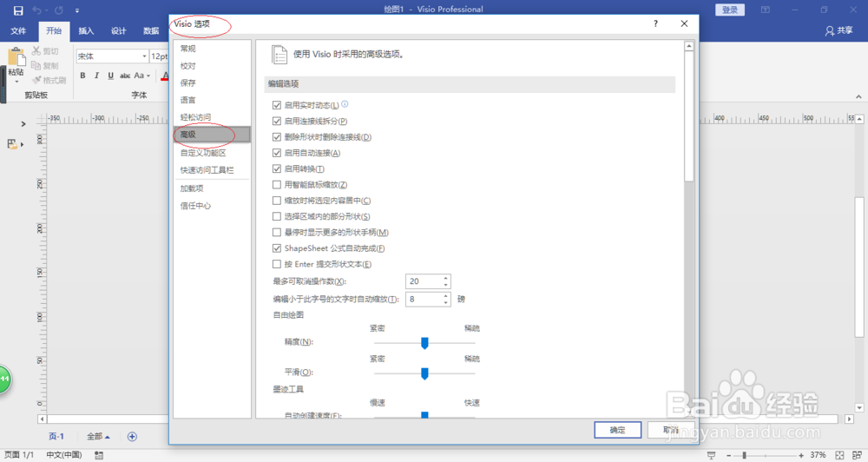This screenshot has width=868, height=462.
Task: Select 信任中心 in options list
Action: point(212,206)
